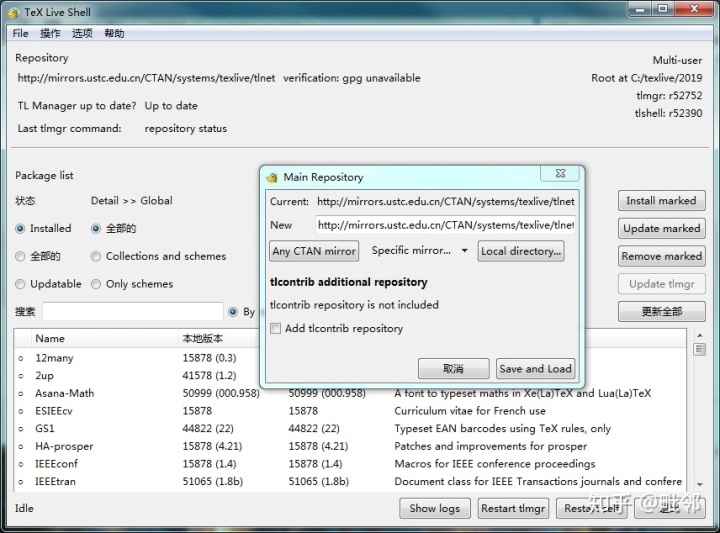Select the IEEEconf package row
The image size is (720, 533).
[x=350, y=464]
